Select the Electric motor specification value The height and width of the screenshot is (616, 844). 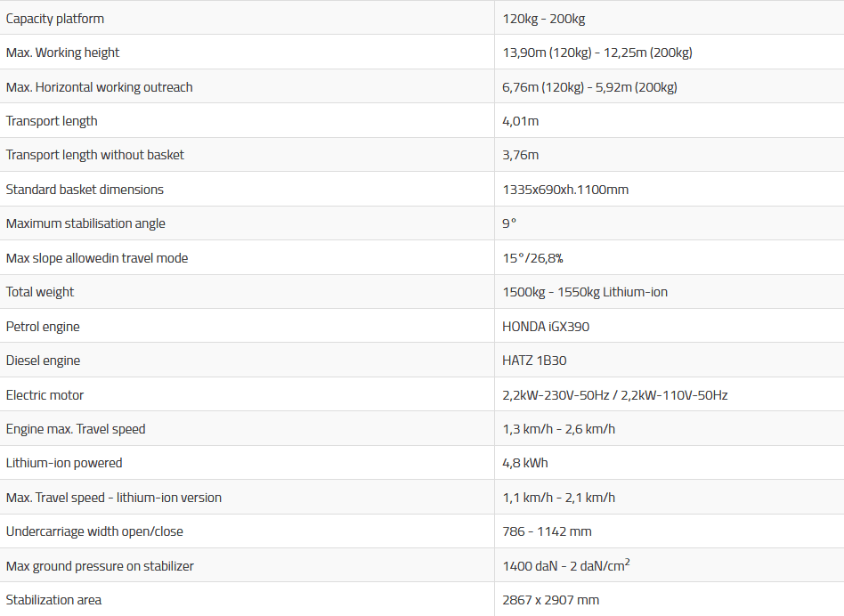pos(614,395)
